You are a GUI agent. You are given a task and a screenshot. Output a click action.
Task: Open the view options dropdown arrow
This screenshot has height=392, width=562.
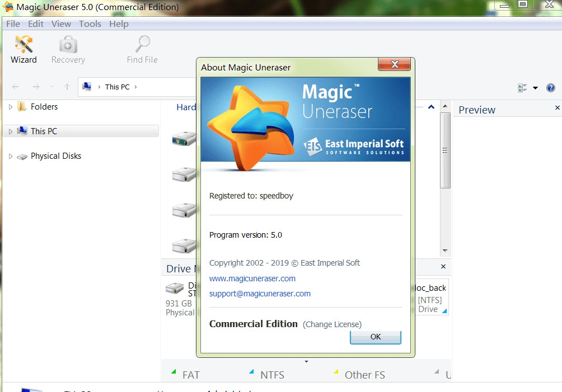click(x=535, y=88)
